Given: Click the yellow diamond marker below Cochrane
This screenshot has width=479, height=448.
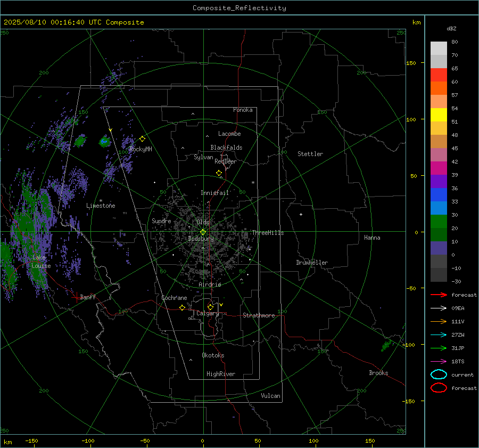Looking at the screenshot, I should tap(182, 308).
